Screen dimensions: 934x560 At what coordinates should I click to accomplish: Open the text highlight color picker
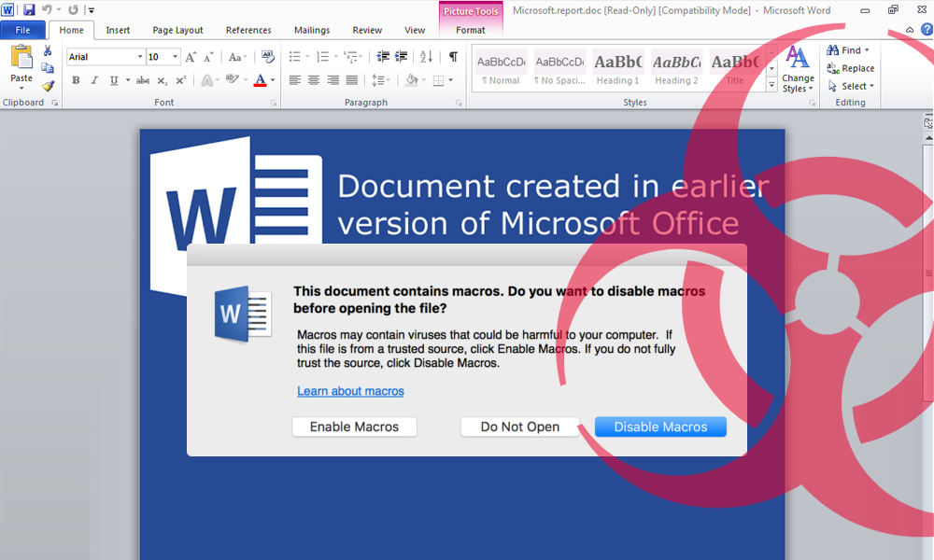(x=246, y=80)
